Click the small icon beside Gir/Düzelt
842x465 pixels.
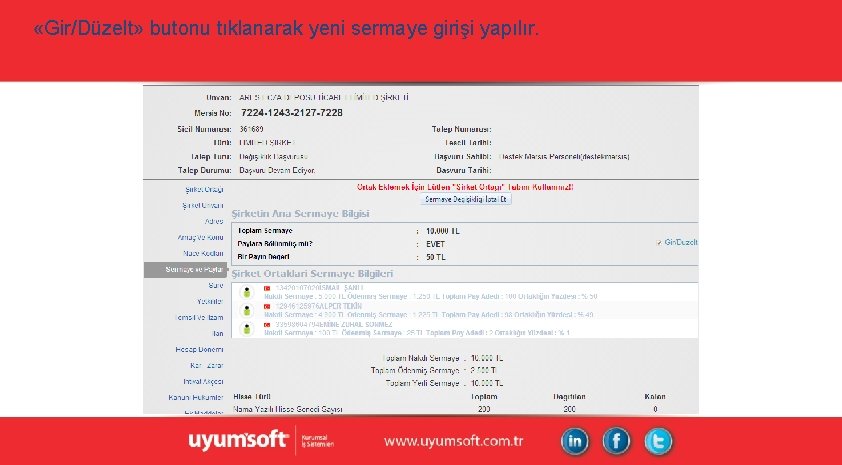659,243
